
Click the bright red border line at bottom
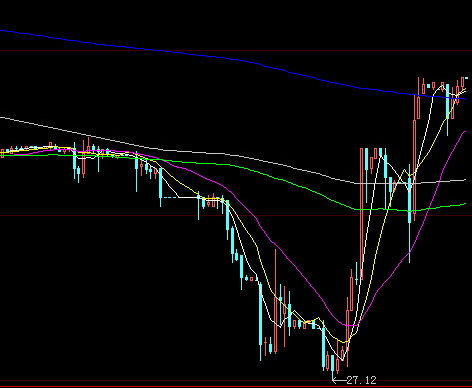click(x=236, y=387)
